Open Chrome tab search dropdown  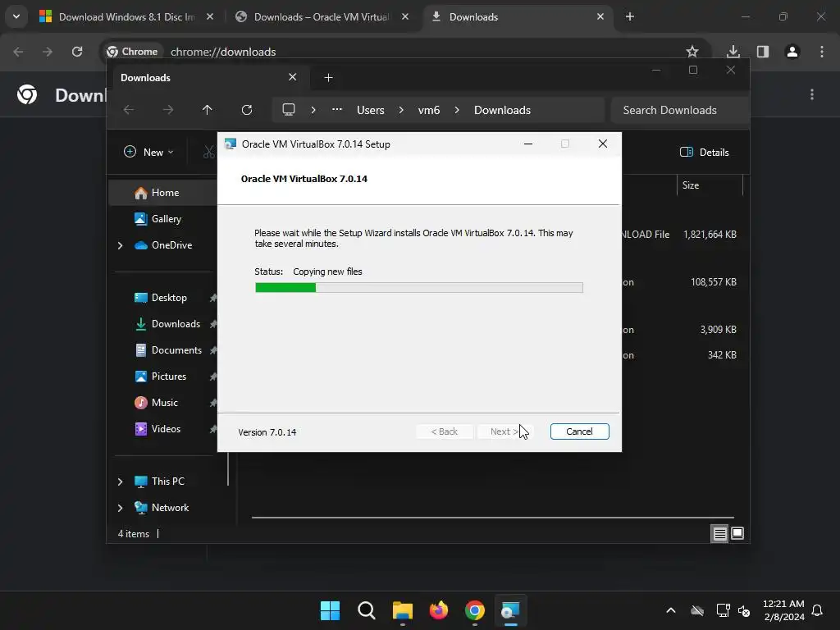16,16
